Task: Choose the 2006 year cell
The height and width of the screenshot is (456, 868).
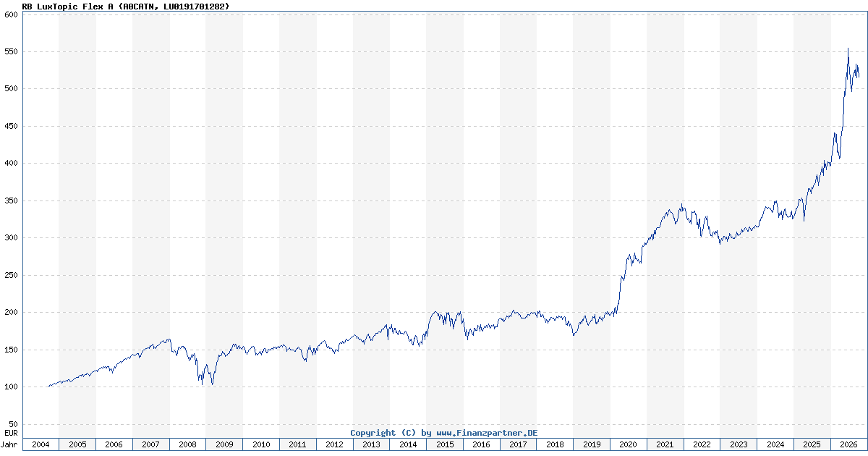Action: point(114,444)
